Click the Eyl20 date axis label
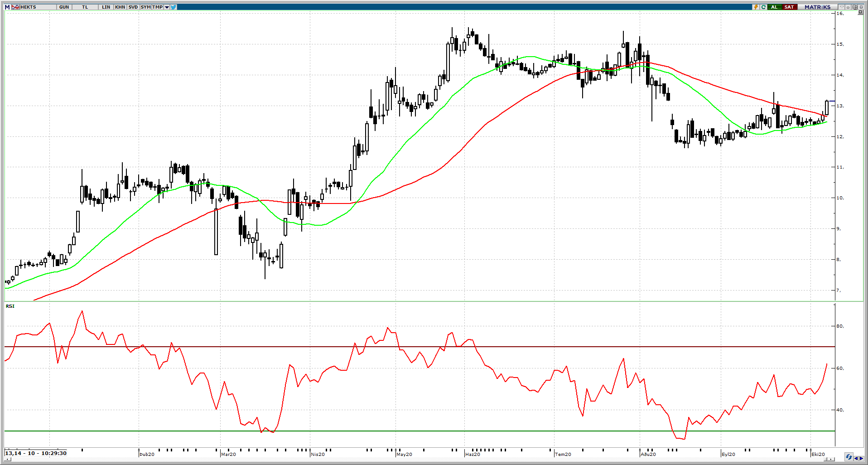The image size is (868, 465). pos(728,454)
